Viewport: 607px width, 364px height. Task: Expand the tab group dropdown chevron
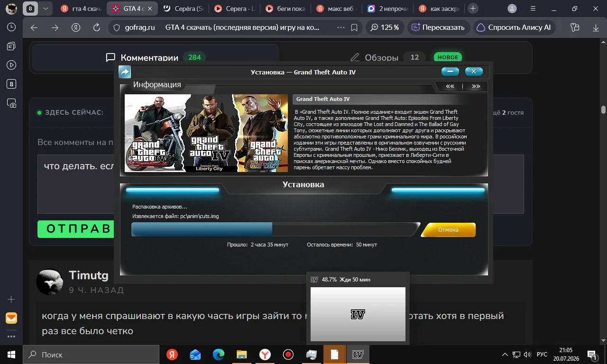(x=46, y=9)
